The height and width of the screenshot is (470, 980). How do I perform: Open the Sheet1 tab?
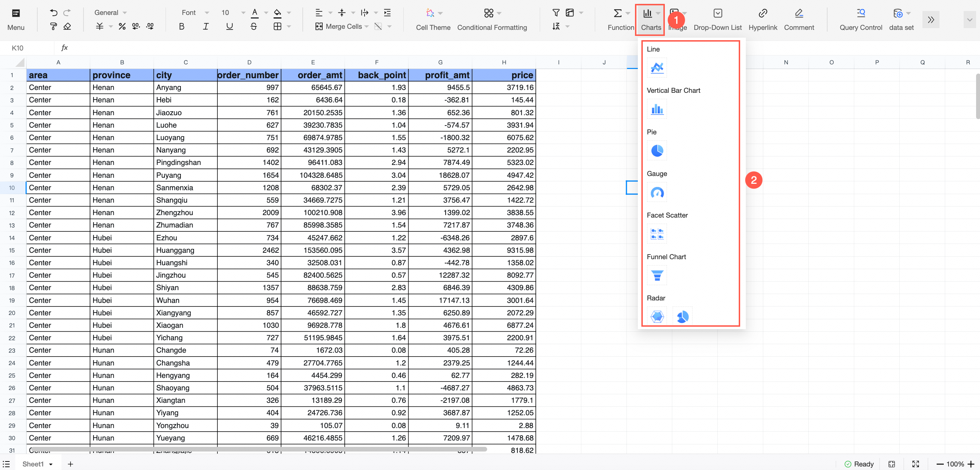37,464
